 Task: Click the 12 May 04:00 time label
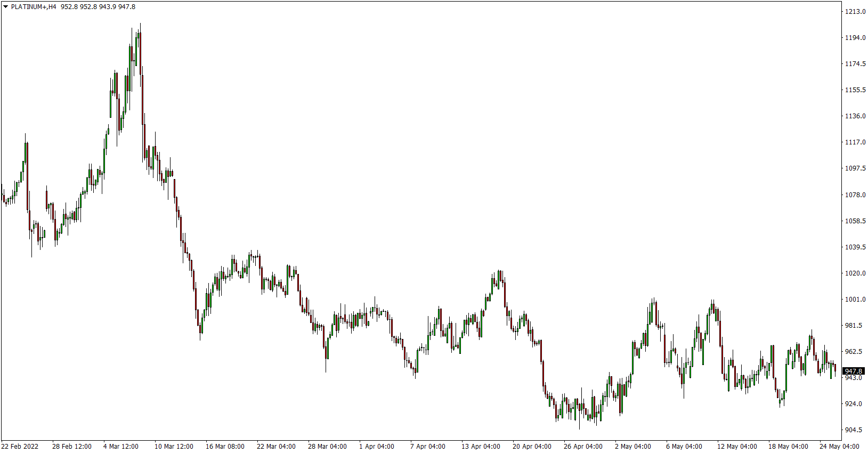pyautogui.click(x=737, y=447)
